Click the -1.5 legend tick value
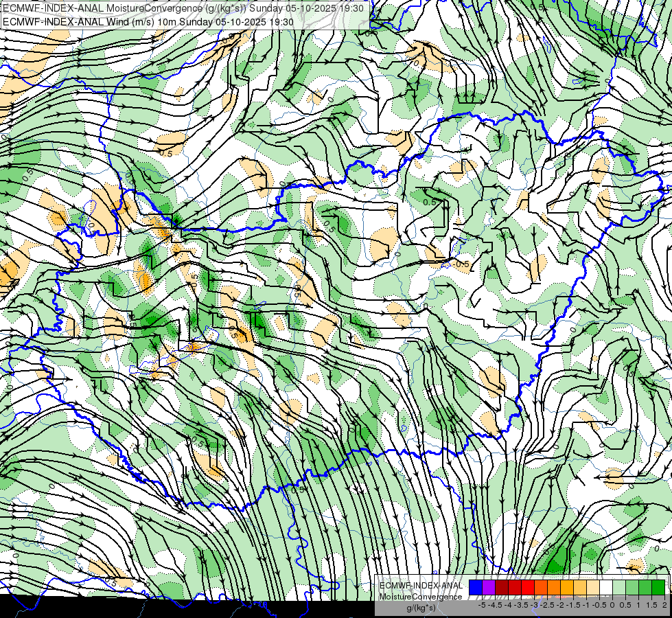 pos(573,605)
